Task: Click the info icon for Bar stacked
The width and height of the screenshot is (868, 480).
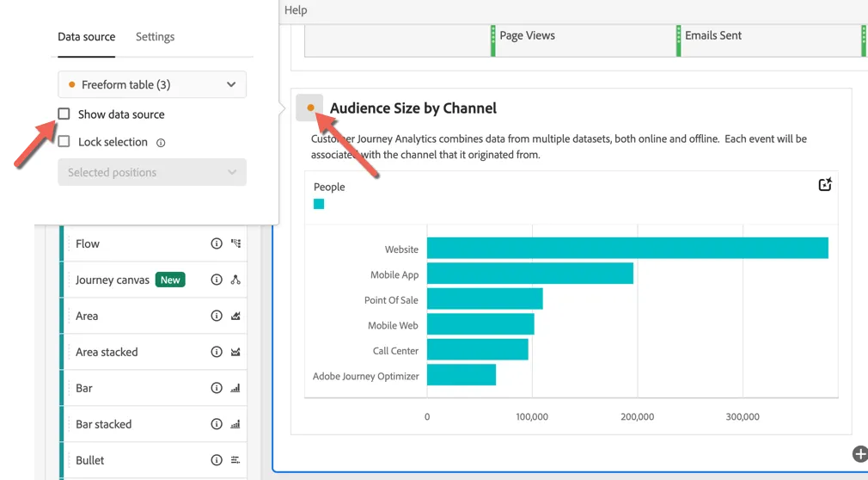Action: tap(217, 423)
